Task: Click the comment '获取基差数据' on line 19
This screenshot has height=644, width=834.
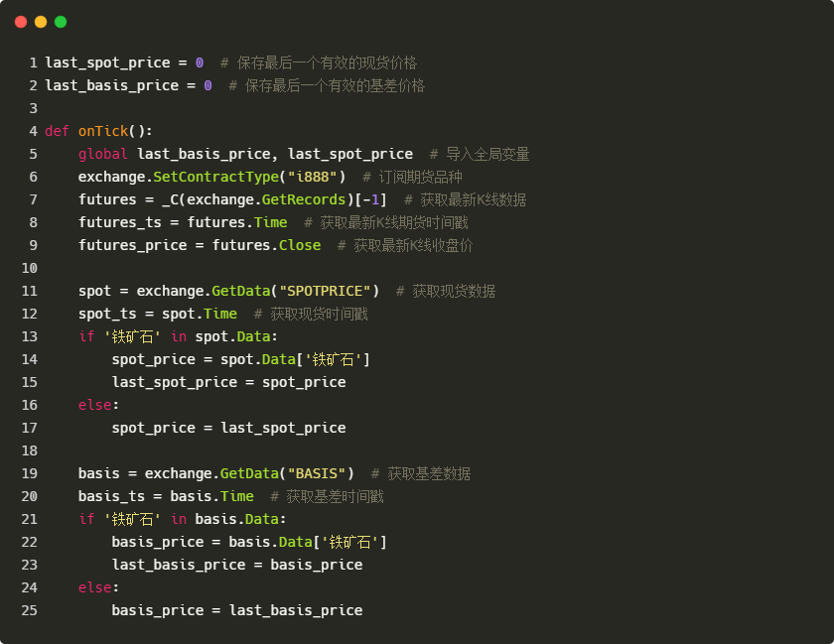Action: pyautogui.click(x=429, y=473)
